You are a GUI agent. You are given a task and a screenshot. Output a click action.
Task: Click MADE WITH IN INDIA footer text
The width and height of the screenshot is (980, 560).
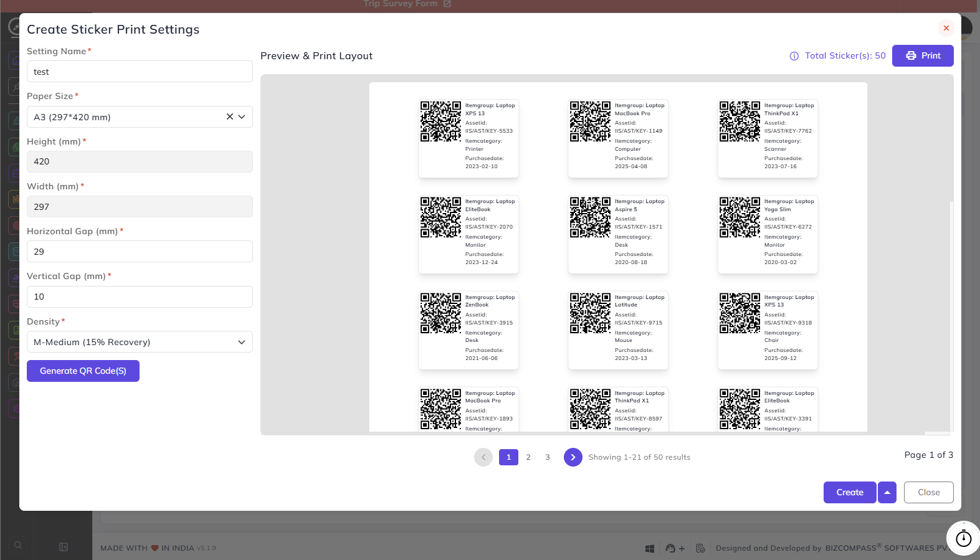coord(147,548)
